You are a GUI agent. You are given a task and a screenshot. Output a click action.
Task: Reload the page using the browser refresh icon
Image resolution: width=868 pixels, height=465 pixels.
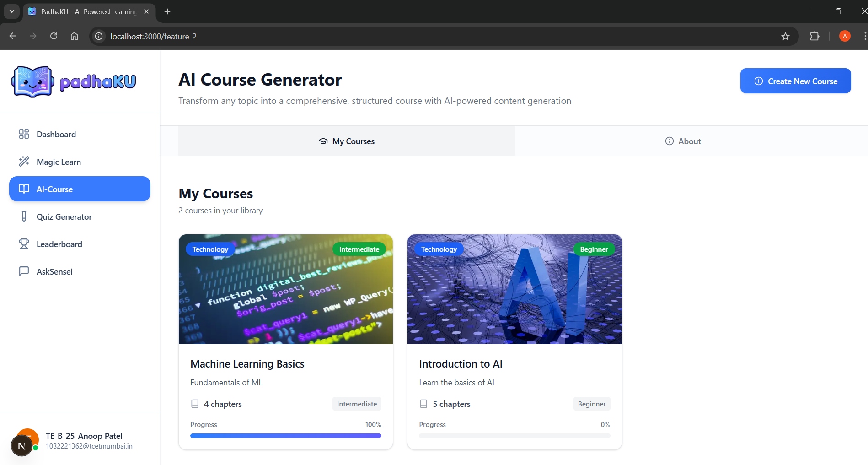click(54, 36)
